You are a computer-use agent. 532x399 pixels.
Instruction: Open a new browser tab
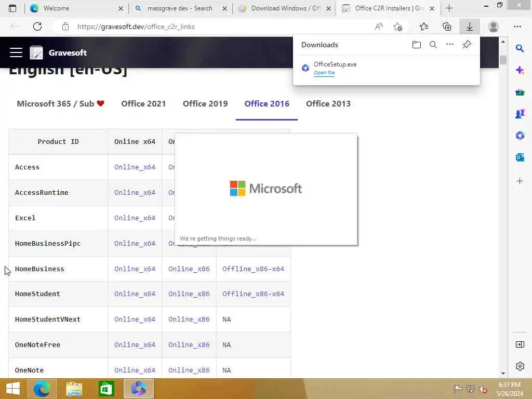pyautogui.click(x=449, y=8)
